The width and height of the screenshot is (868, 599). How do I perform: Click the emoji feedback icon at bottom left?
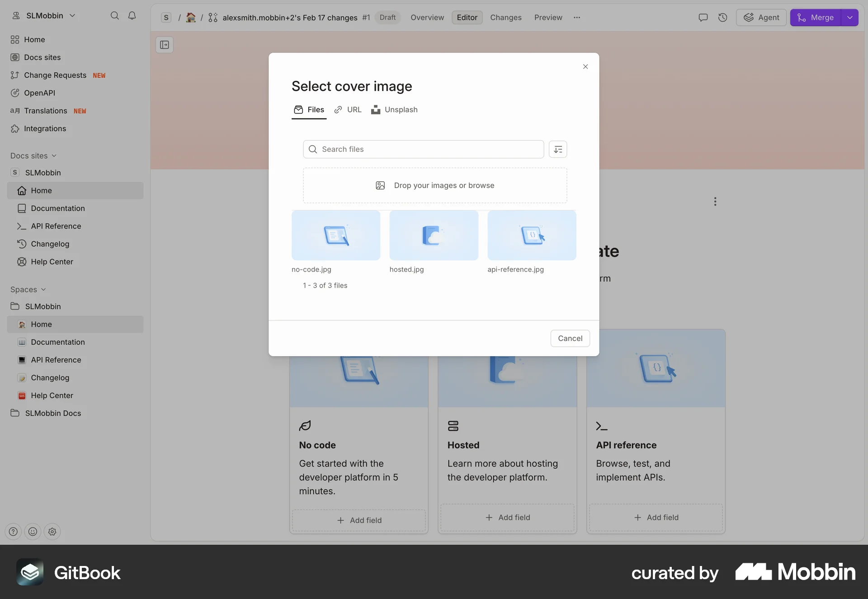[33, 532]
